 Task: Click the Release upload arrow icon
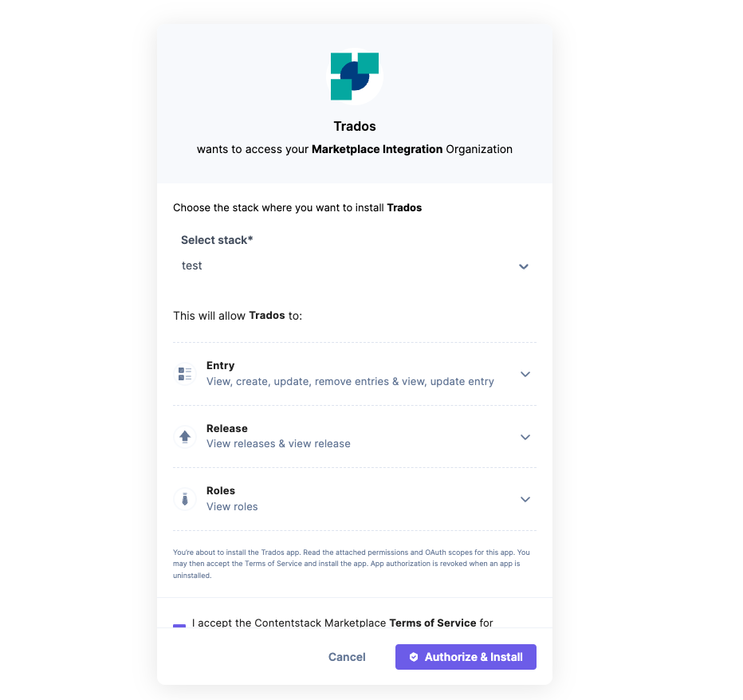pyautogui.click(x=185, y=436)
